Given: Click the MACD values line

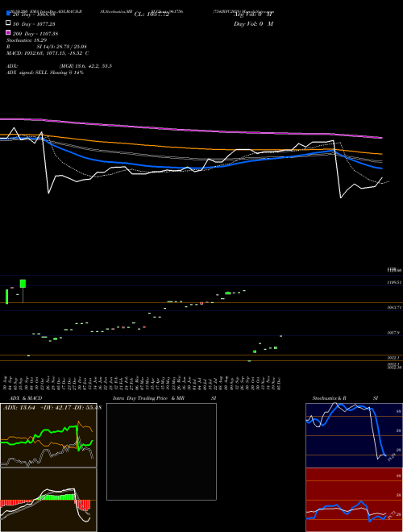Looking at the screenshot, I should [48, 53].
